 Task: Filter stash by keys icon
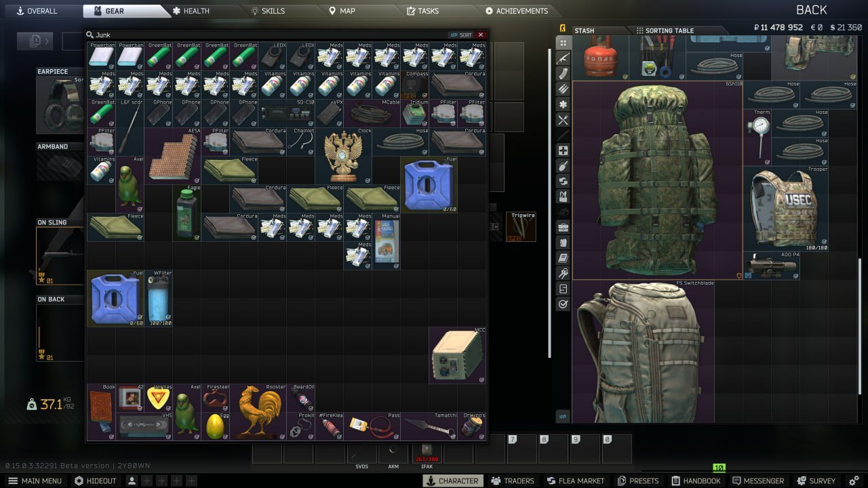[x=563, y=273]
